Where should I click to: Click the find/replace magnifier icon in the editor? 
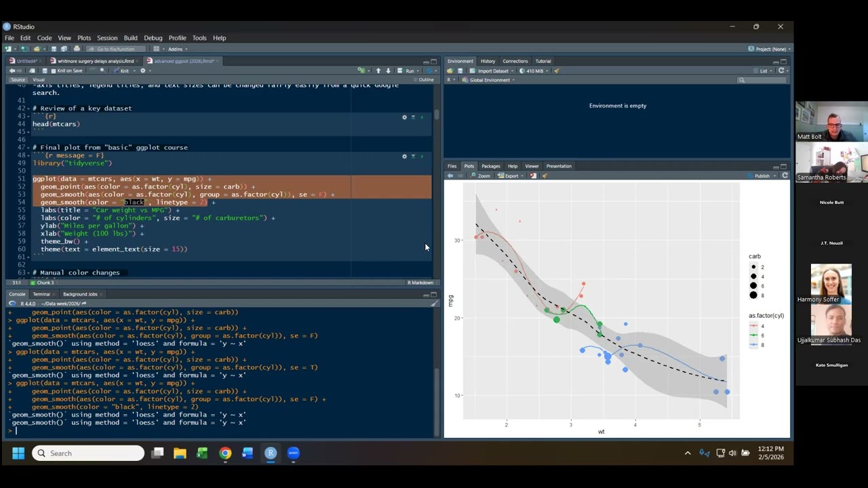click(x=102, y=70)
